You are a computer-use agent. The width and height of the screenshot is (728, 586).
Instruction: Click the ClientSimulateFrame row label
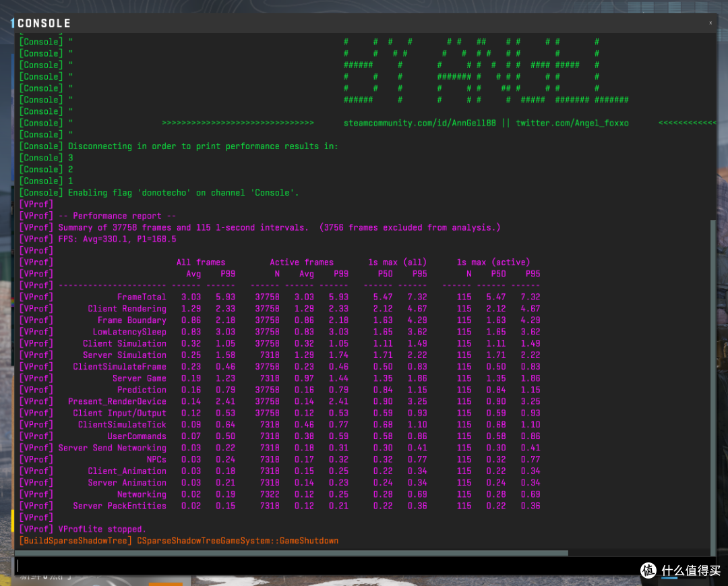click(x=120, y=367)
